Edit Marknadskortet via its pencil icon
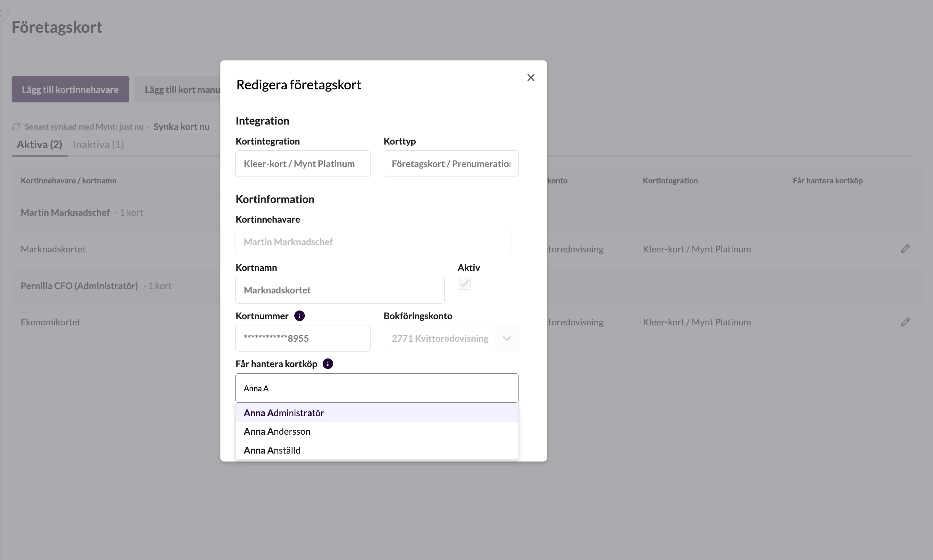 click(905, 249)
